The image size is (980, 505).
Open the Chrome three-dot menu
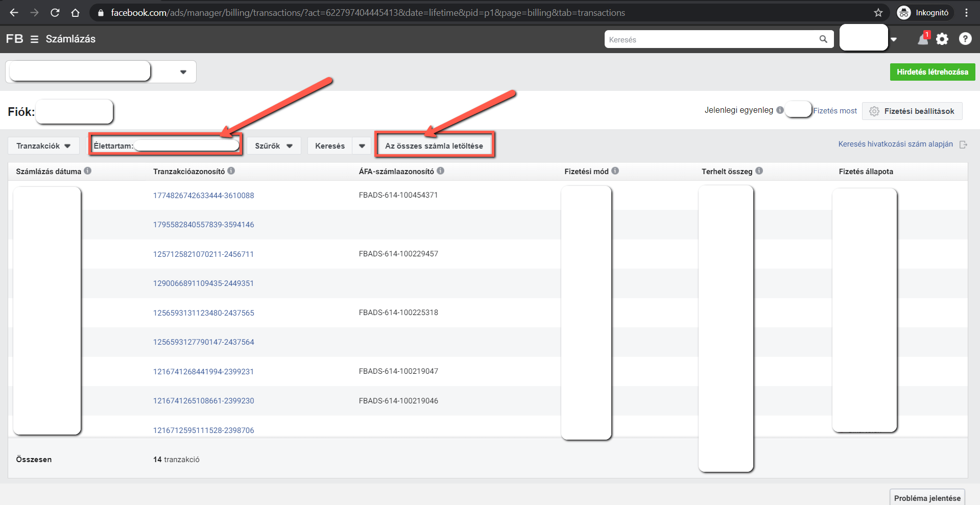(966, 13)
